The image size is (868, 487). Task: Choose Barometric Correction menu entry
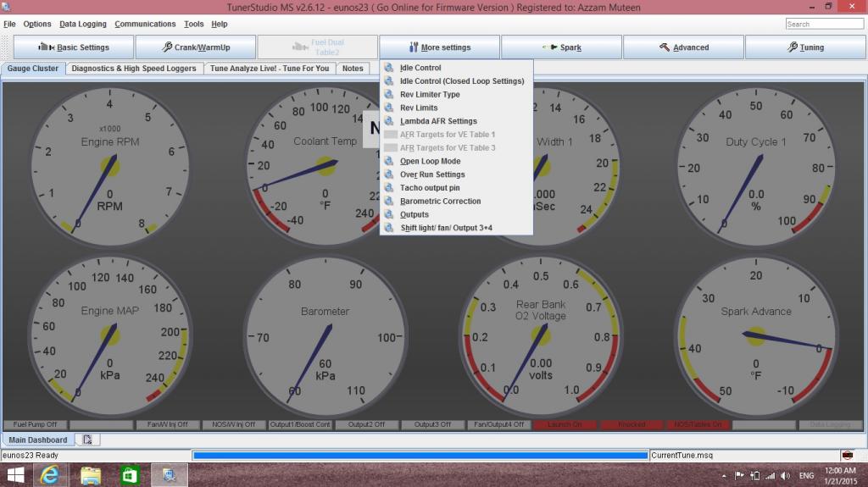(x=456, y=201)
